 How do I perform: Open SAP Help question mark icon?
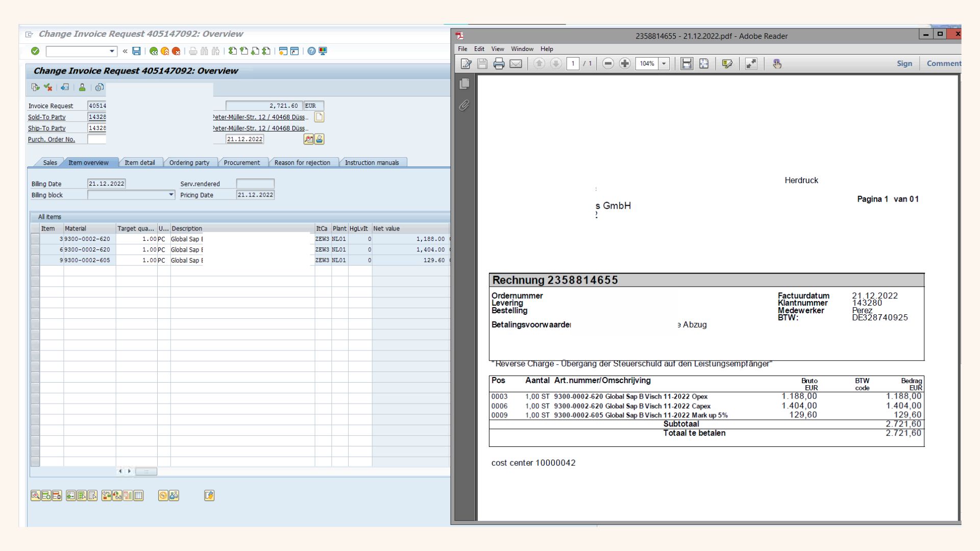pyautogui.click(x=311, y=51)
